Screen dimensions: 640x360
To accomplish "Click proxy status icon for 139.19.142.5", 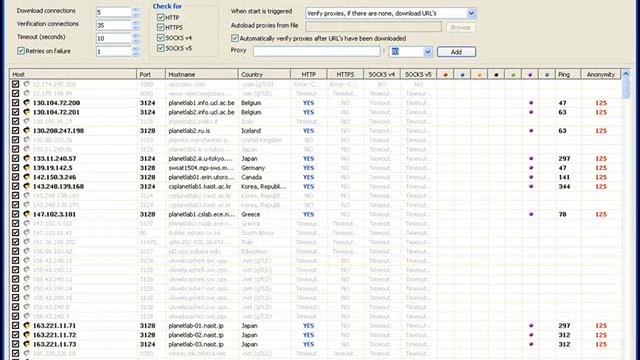I will click(27, 168).
